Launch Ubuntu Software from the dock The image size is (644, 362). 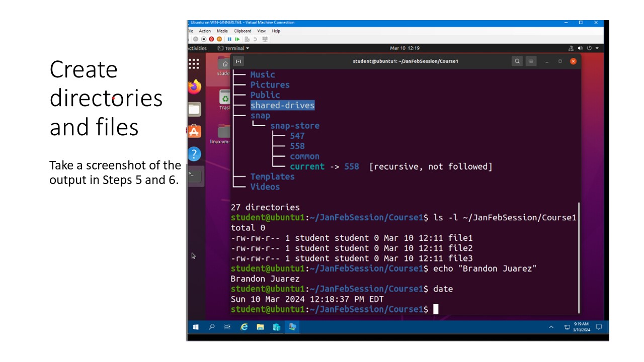point(194,132)
